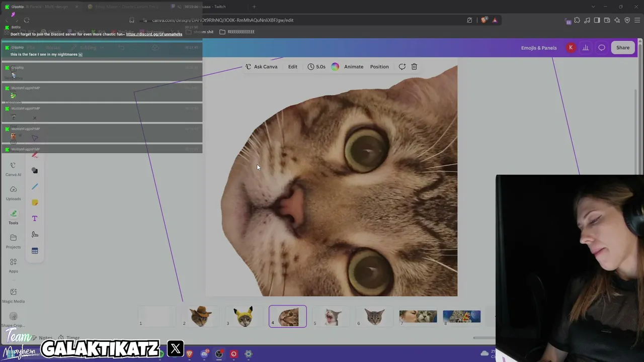Open the Uploads panel
The height and width of the screenshot is (362, 644).
pos(13,193)
